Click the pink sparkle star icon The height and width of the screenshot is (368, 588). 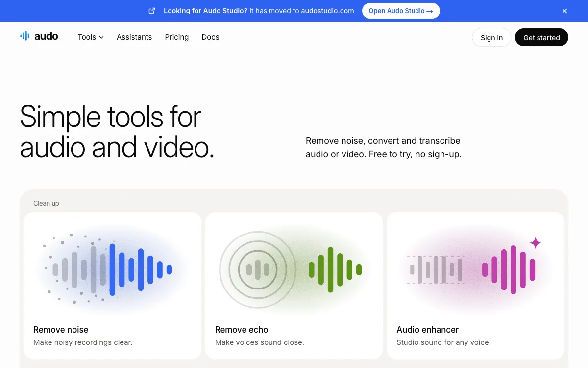tap(535, 242)
